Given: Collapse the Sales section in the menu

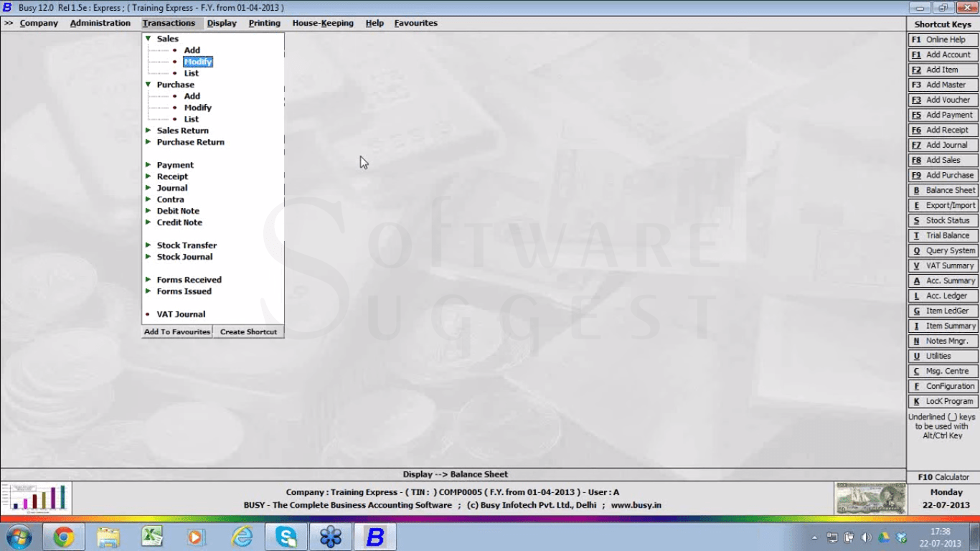Looking at the screenshot, I should (x=149, y=39).
